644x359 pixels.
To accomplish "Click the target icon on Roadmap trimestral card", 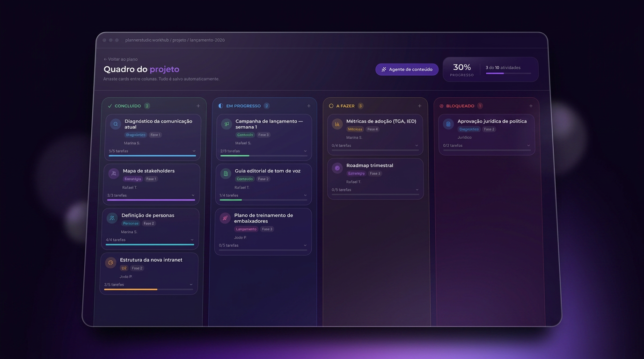I will [337, 168].
